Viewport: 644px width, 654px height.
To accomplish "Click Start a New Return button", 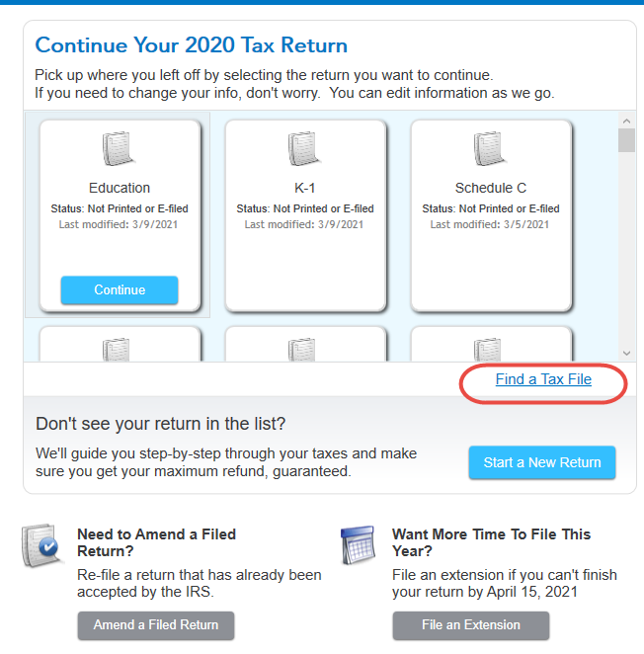I will 541,462.
